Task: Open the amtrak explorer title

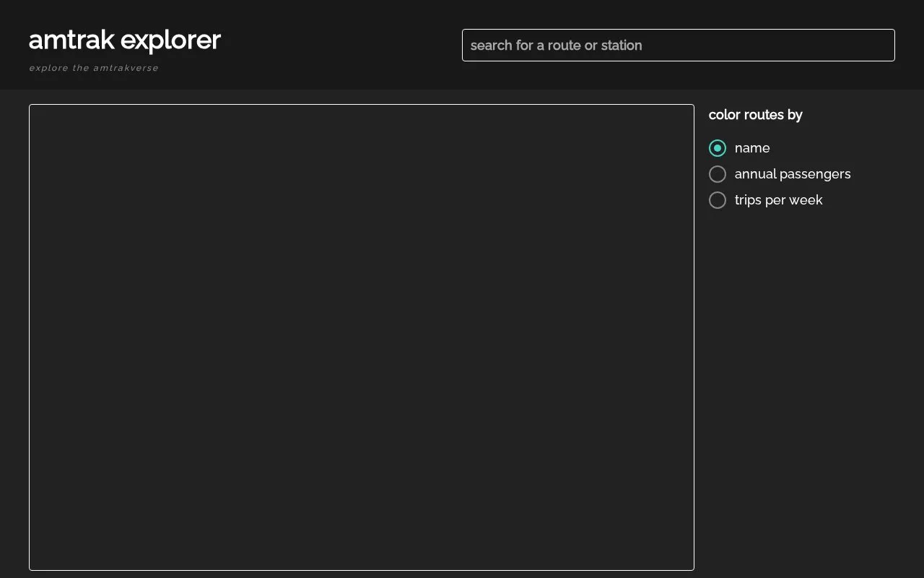Action: pyautogui.click(x=125, y=40)
